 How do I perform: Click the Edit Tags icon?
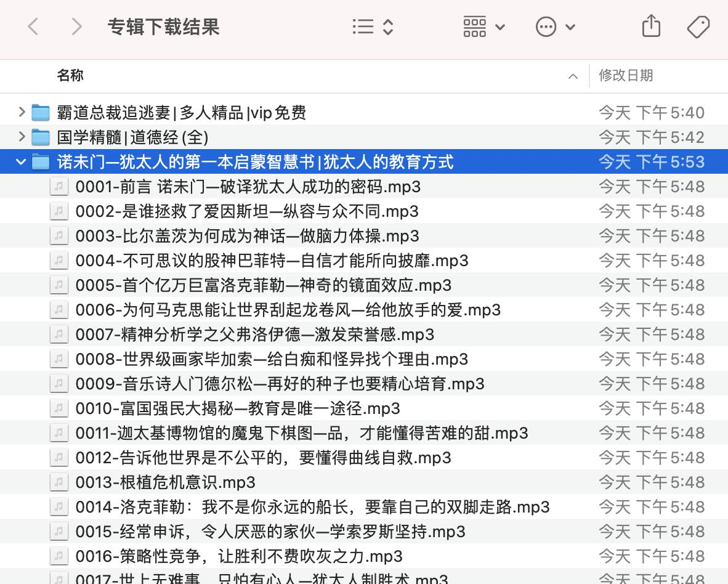coord(698,27)
